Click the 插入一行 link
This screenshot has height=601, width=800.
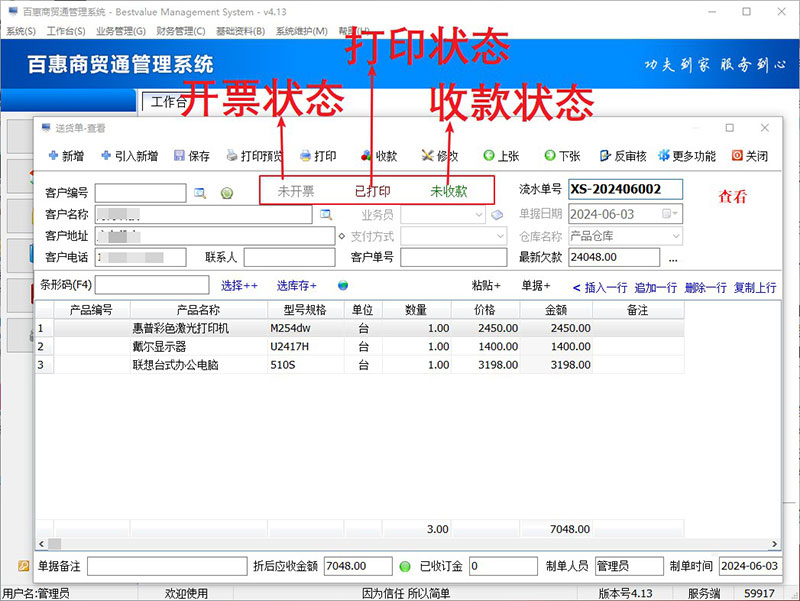(x=606, y=288)
